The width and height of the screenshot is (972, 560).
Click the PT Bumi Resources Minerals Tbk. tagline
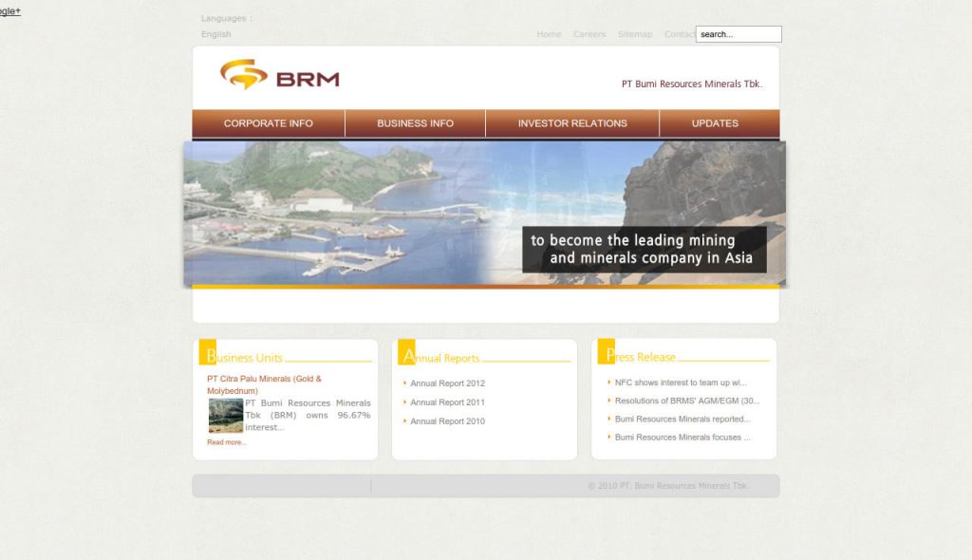(x=692, y=84)
